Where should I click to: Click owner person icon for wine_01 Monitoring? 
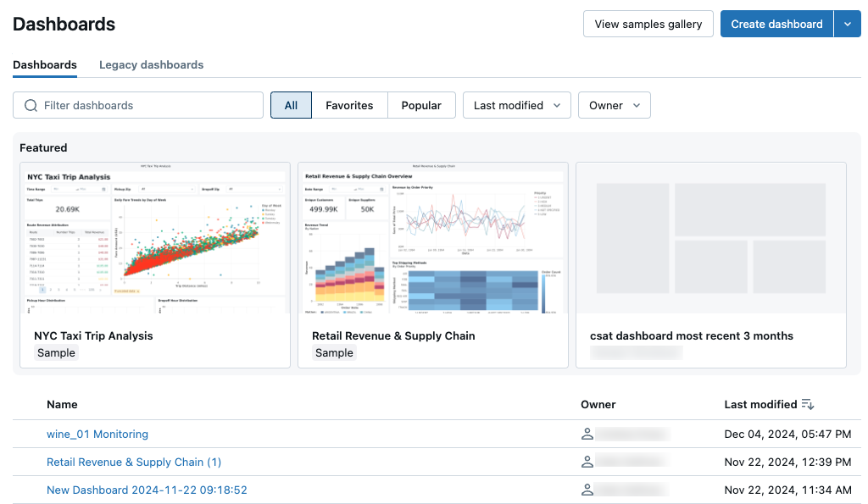(587, 435)
